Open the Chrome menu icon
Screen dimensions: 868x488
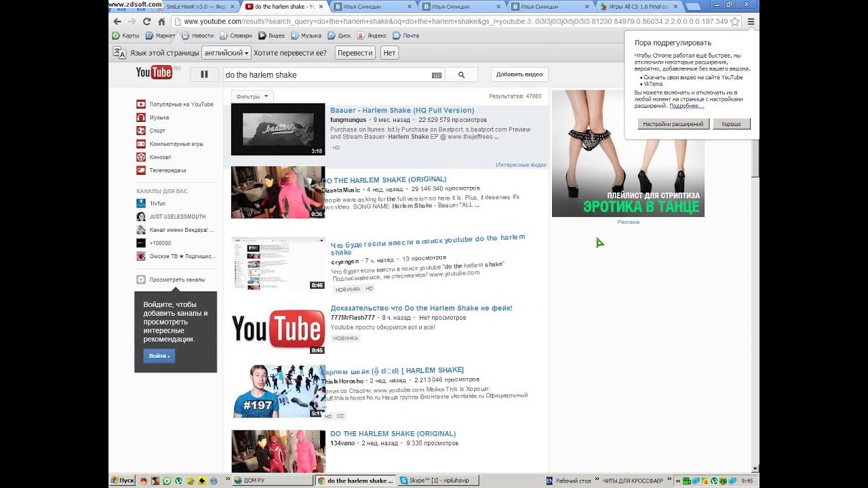point(751,22)
